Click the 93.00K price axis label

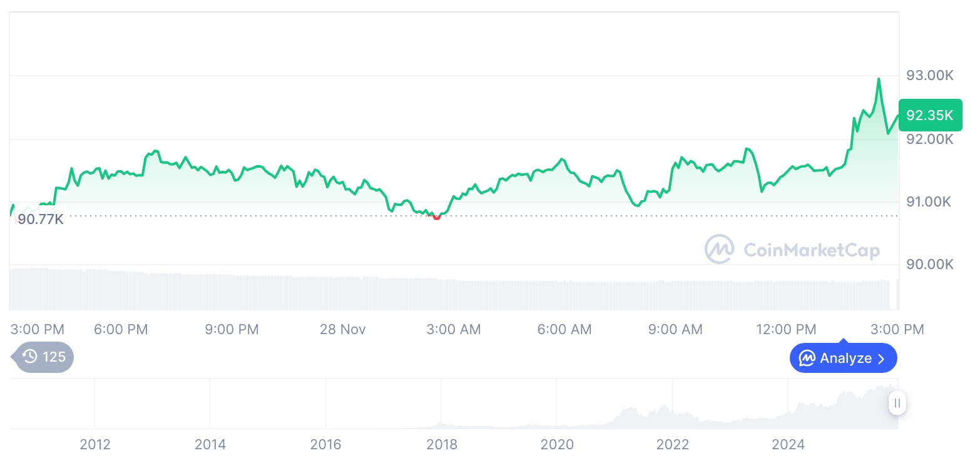pos(930,76)
